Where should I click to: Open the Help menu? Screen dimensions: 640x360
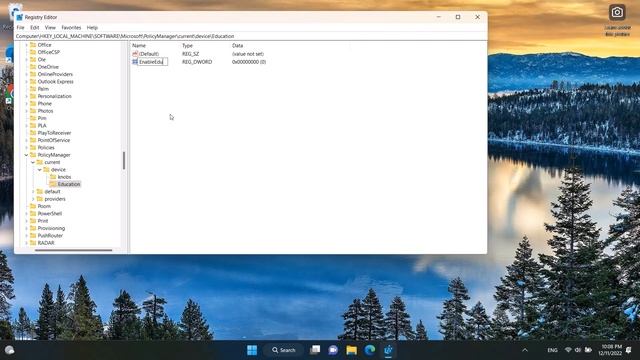pyautogui.click(x=92, y=28)
